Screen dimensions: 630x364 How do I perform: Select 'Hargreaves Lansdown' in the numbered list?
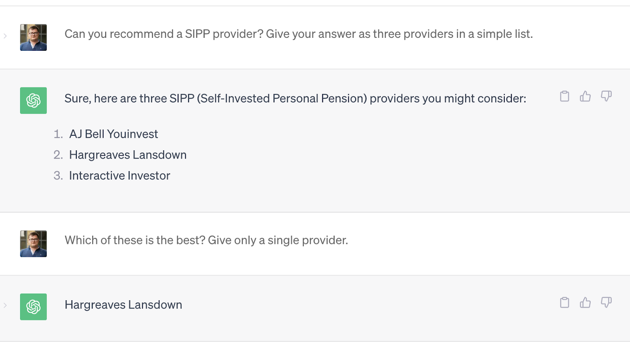(x=128, y=155)
